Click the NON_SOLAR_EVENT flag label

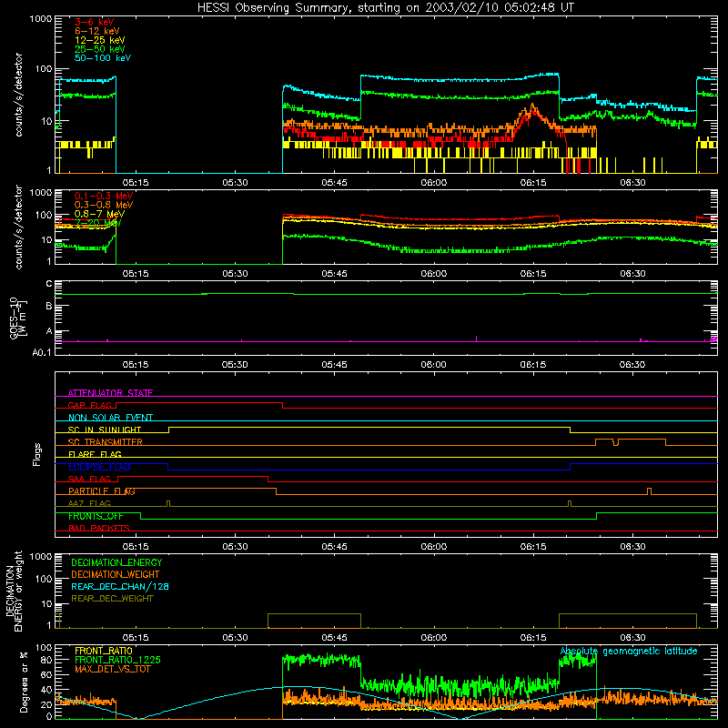click(x=110, y=418)
